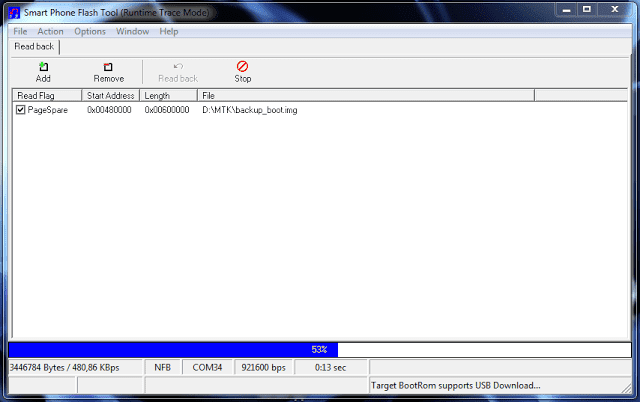
Task: Click file path D:\MTK\backup_boot.img
Action: [250, 110]
